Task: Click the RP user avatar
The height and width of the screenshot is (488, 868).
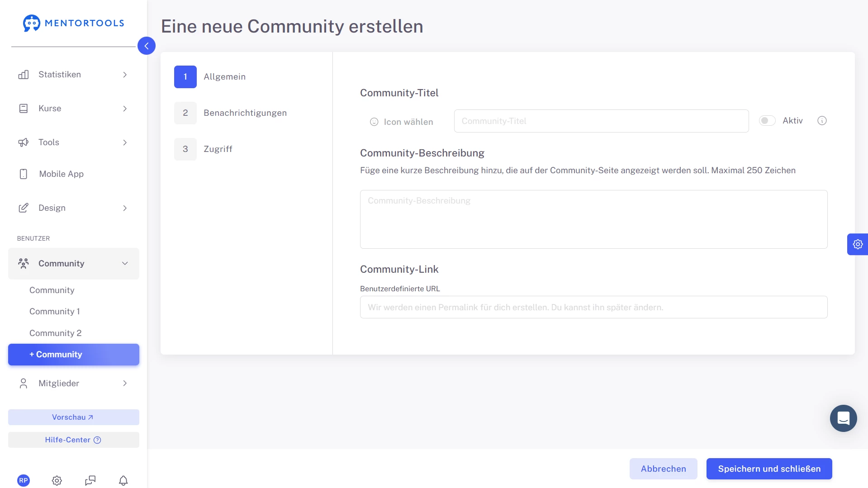Action: click(x=24, y=480)
